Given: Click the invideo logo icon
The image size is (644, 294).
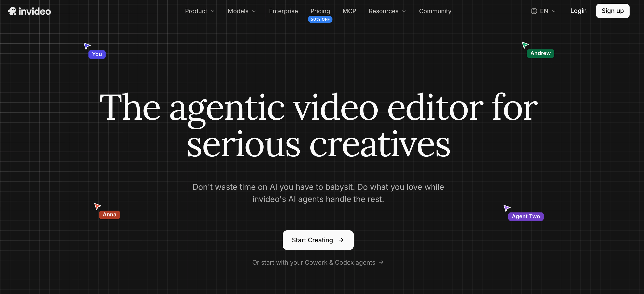Looking at the screenshot, I should (12, 11).
